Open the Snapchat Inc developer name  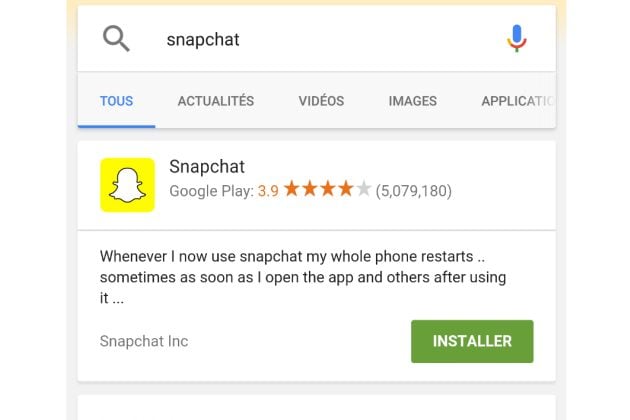click(x=144, y=341)
